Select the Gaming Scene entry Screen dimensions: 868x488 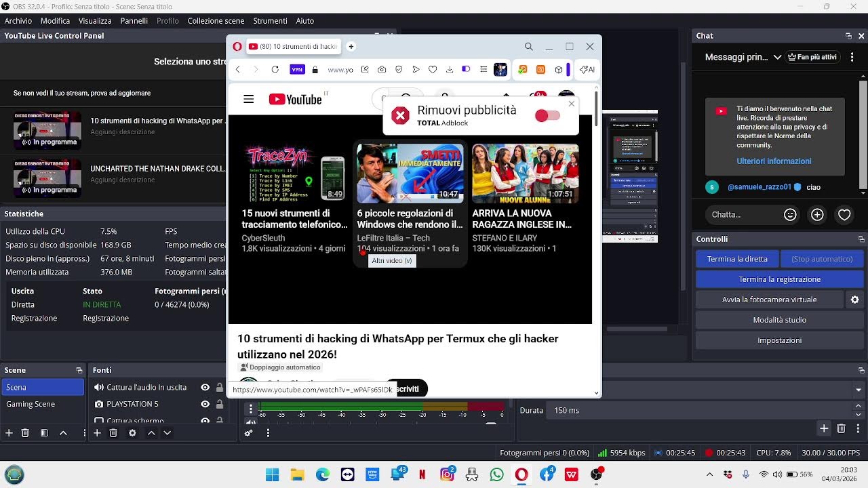[42, 404]
